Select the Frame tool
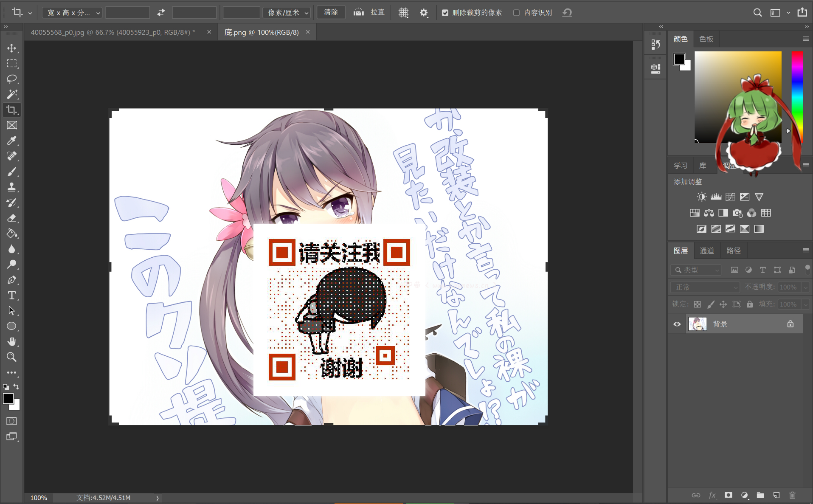813x504 pixels. pyautogui.click(x=11, y=125)
